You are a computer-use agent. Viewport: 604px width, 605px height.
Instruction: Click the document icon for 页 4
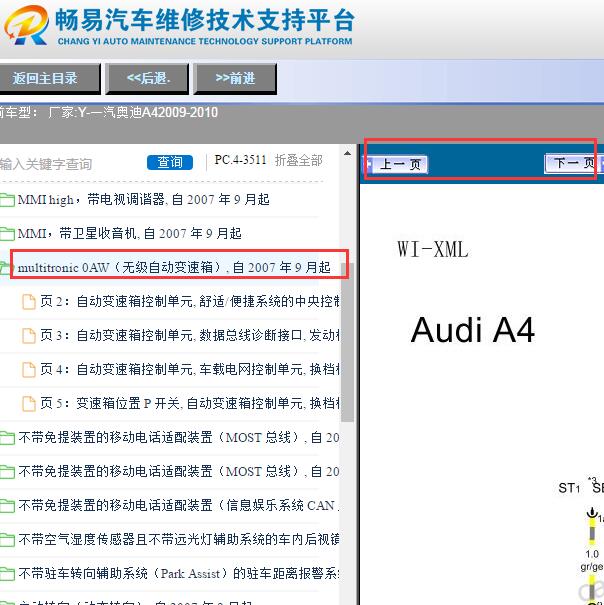click(29, 370)
